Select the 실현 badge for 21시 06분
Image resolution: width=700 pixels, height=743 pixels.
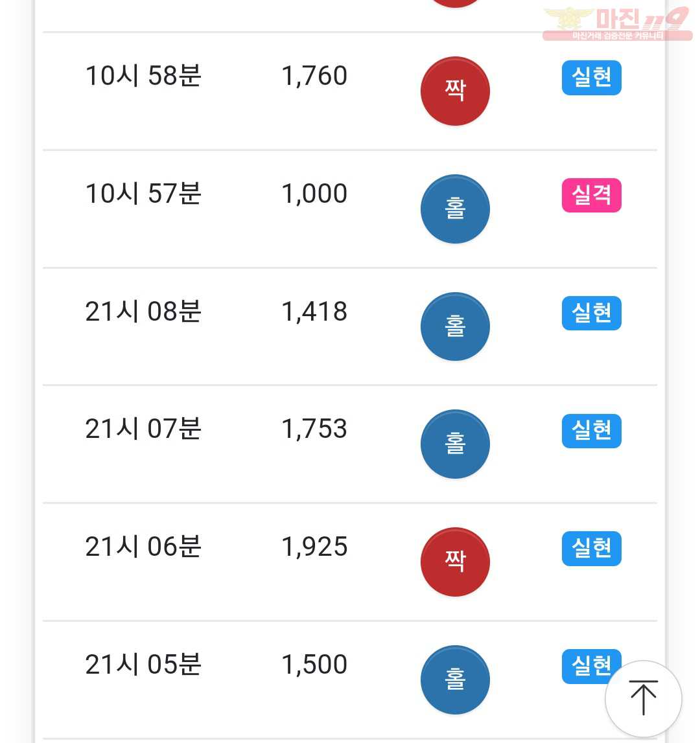[x=591, y=548]
